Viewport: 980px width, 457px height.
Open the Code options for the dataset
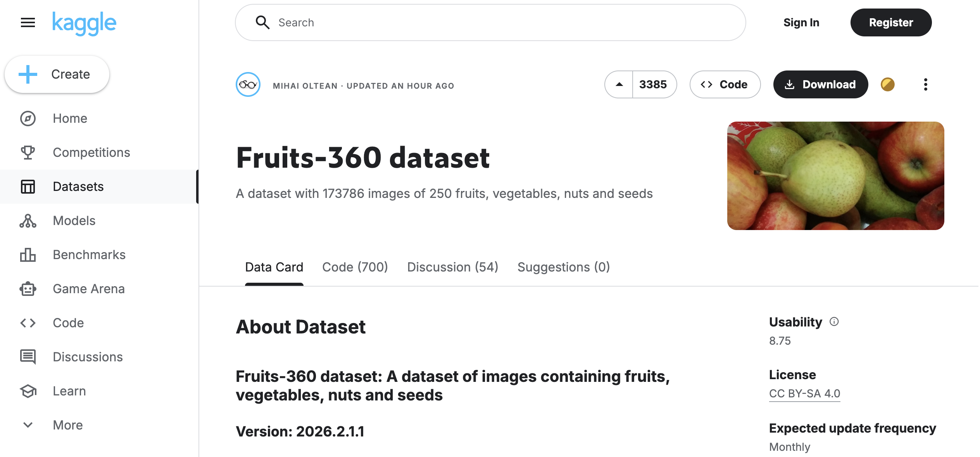(x=725, y=84)
